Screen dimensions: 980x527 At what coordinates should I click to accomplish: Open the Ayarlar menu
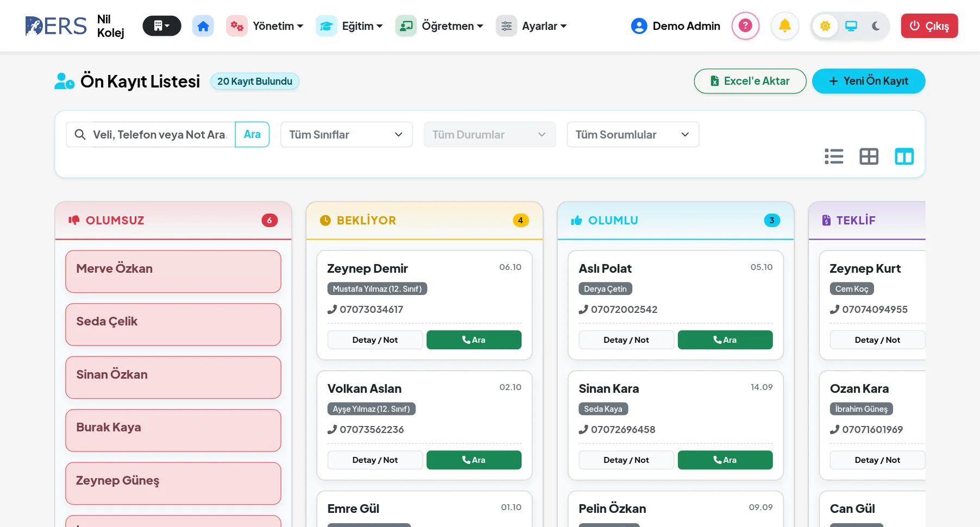tap(532, 26)
